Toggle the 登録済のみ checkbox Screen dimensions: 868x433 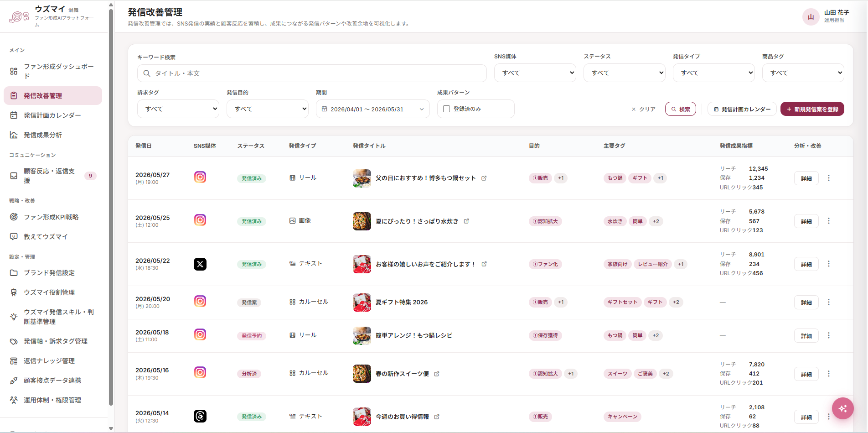447,109
